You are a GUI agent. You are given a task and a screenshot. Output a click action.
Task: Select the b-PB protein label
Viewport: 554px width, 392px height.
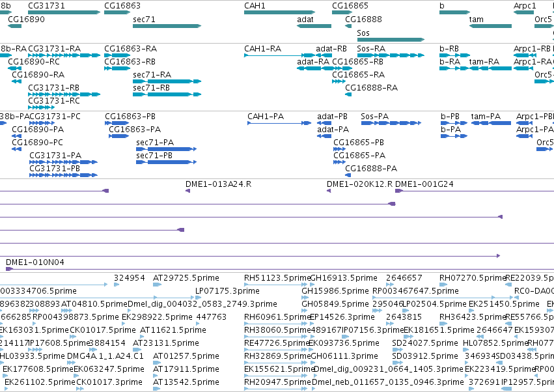(450, 117)
